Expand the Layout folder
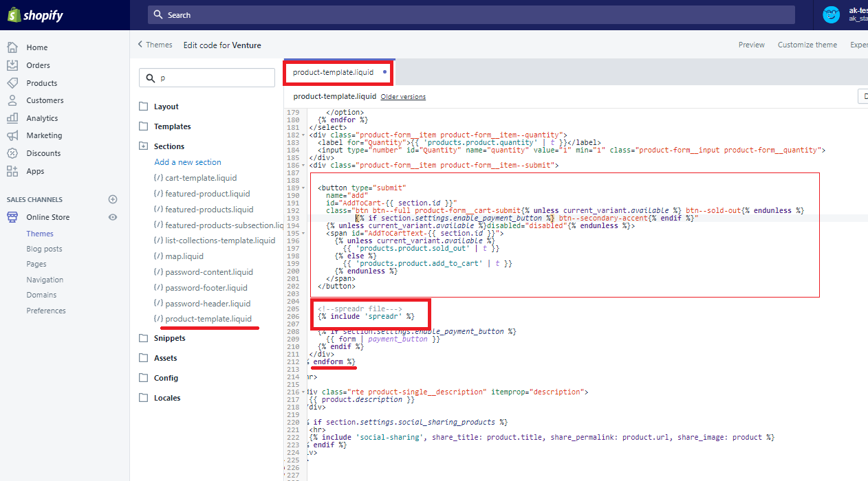The image size is (868, 481). click(x=144, y=107)
